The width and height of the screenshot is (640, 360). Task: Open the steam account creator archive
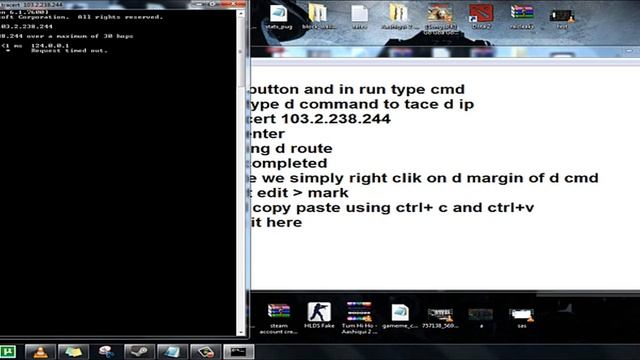[x=278, y=318]
